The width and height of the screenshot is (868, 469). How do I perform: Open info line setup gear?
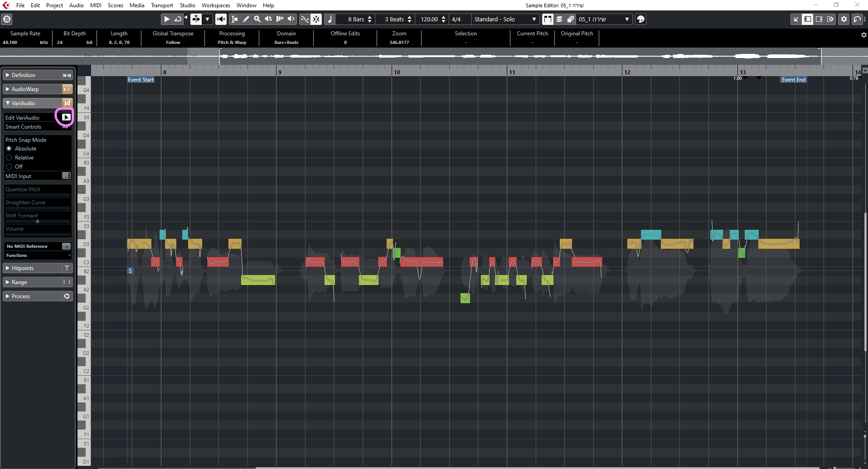point(863,35)
